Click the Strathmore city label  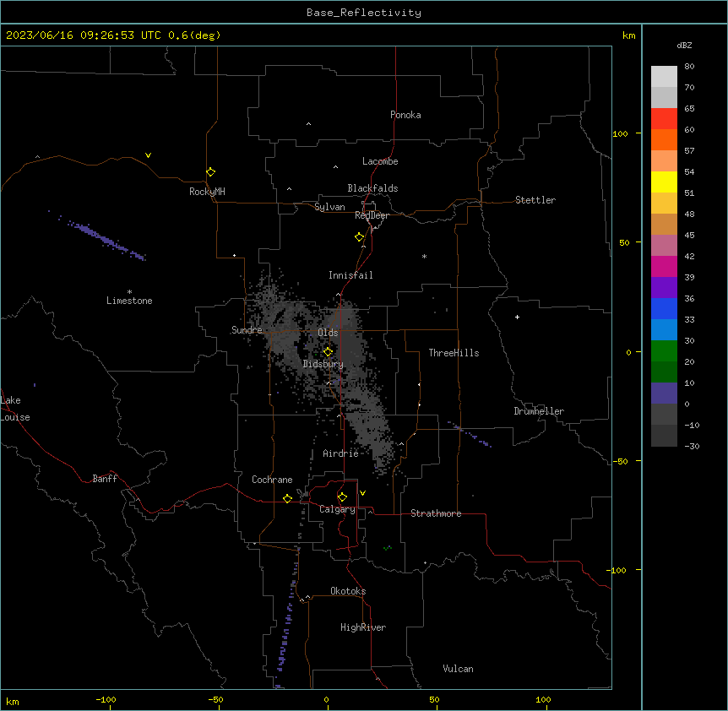click(436, 513)
